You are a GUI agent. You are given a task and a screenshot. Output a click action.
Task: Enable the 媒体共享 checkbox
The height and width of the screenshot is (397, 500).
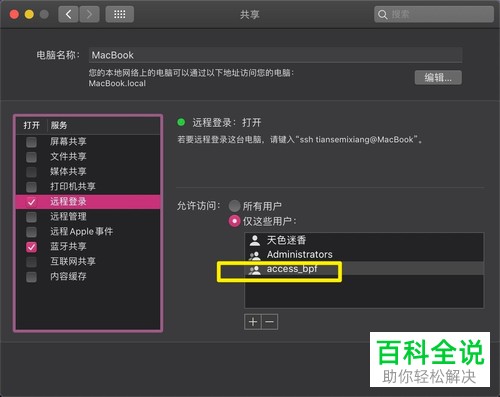coord(31,172)
